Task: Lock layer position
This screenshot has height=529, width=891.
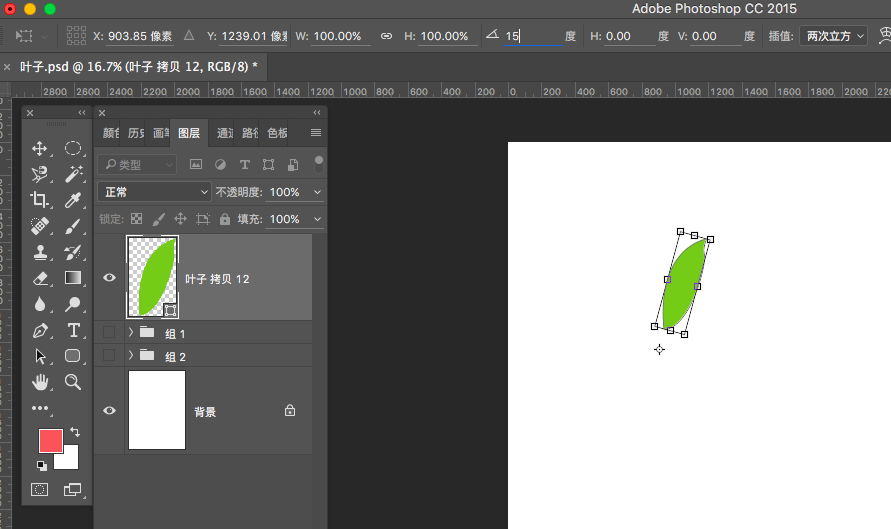Action: click(x=180, y=219)
